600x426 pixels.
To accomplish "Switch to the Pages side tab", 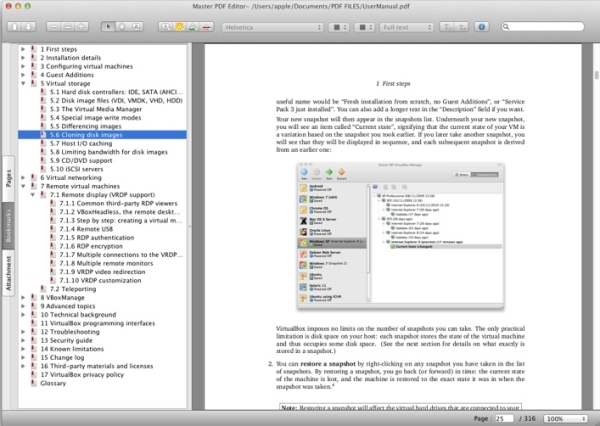I will [x=8, y=178].
